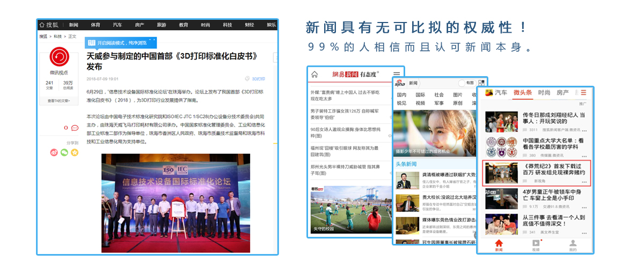Open more options on 传冬日那成 news item

tap(584, 130)
